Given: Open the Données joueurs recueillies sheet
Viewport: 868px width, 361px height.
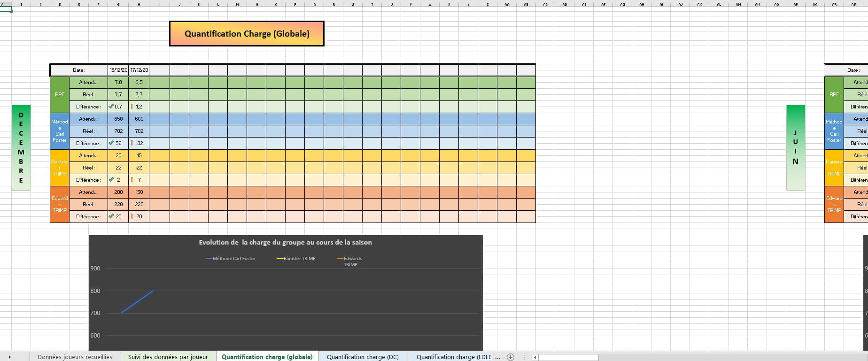Looking at the screenshot, I should click(x=75, y=357).
